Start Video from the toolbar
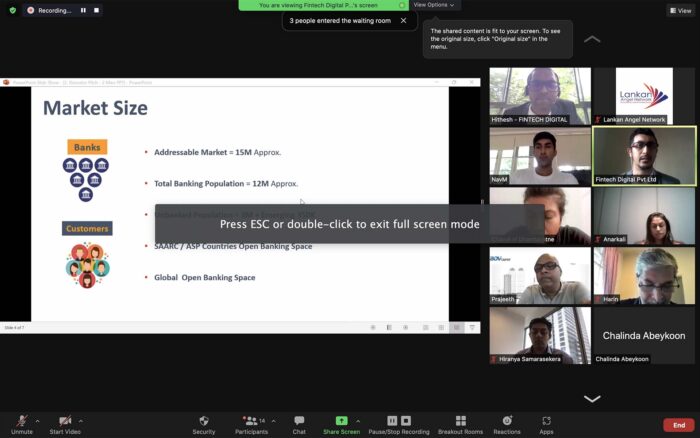Viewport: 700px width, 438px height. (65, 425)
